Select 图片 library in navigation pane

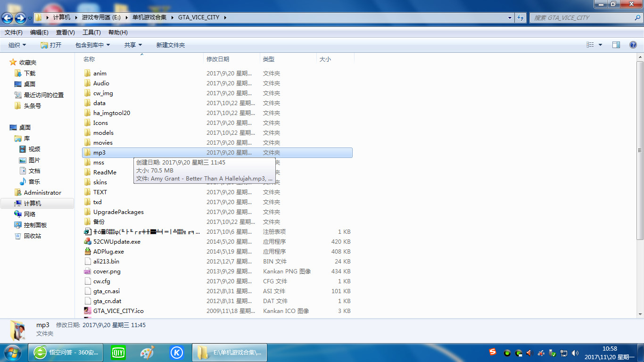point(34,160)
